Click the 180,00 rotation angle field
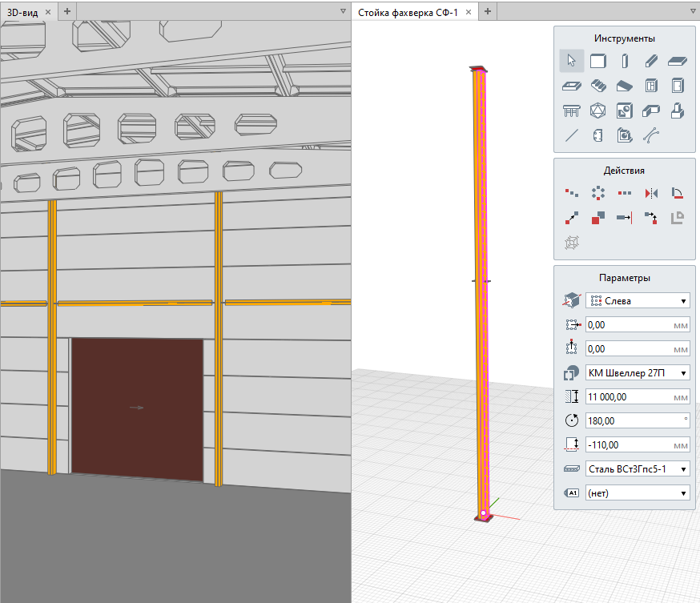 [629, 420]
